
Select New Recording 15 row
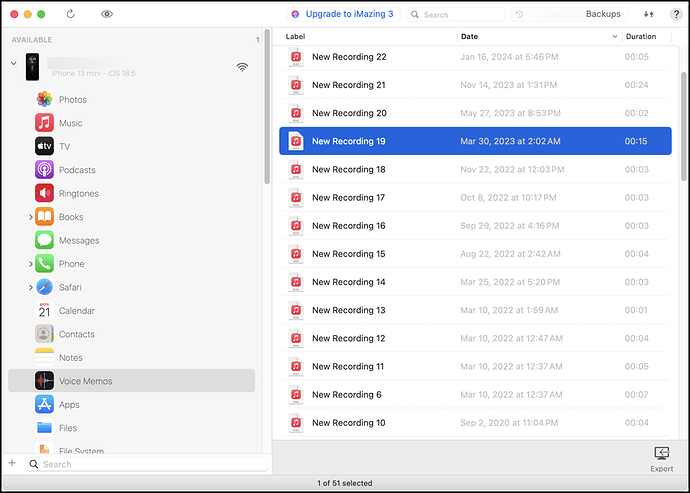point(475,254)
